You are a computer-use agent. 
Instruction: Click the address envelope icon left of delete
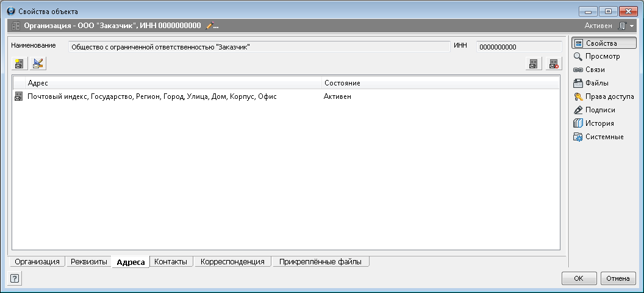coord(534,63)
